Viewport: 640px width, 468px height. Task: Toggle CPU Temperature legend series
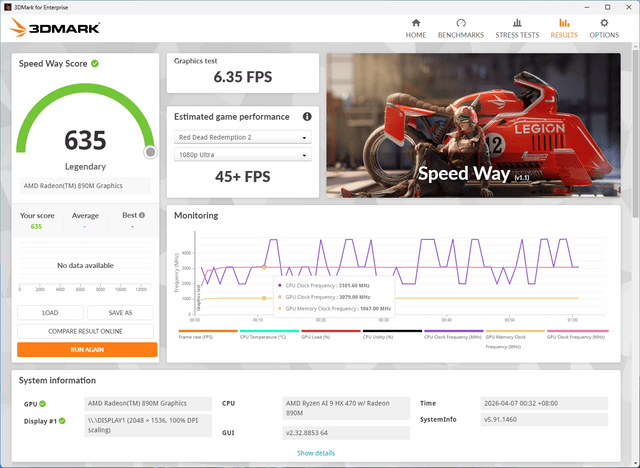coord(269,334)
